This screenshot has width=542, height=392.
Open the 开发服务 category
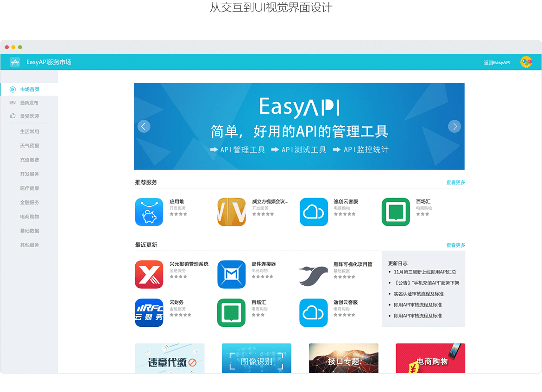(29, 174)
